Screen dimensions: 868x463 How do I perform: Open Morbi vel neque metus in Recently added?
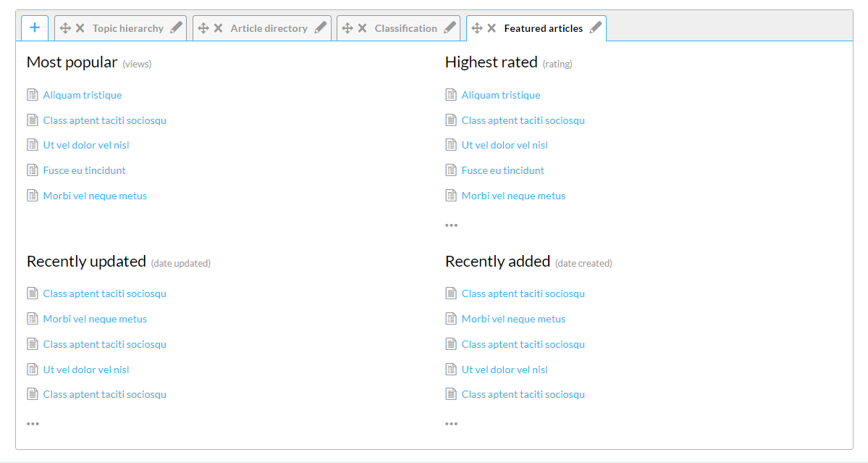[513, 319]
